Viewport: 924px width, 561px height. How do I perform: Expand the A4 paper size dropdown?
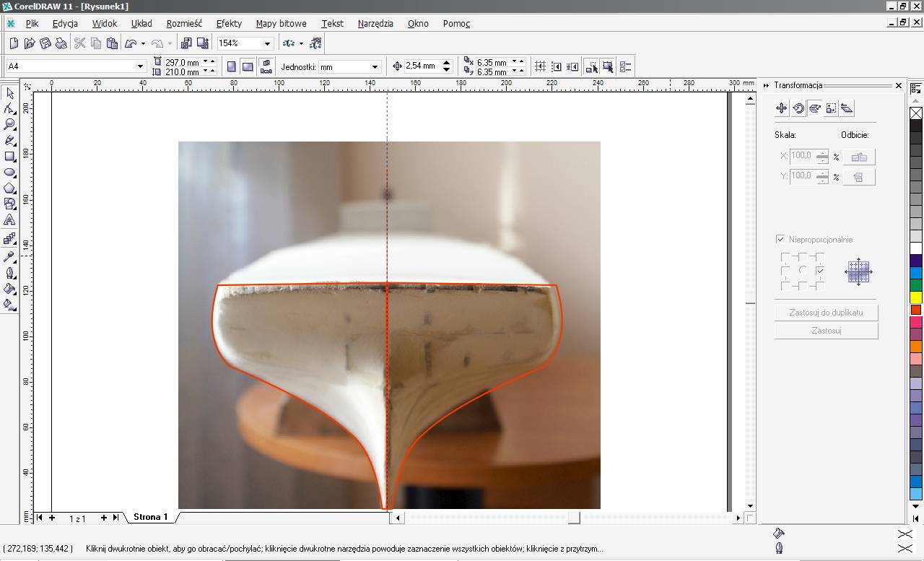(140, 66)
